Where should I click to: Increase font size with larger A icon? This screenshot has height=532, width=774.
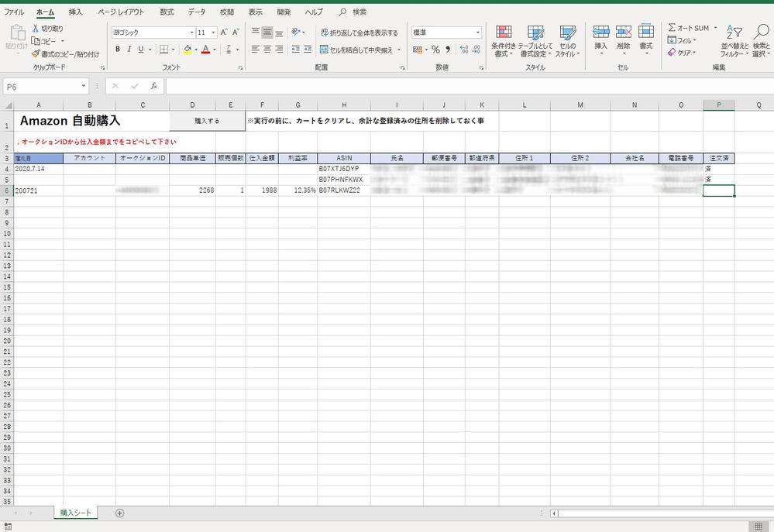pos(224,33)
